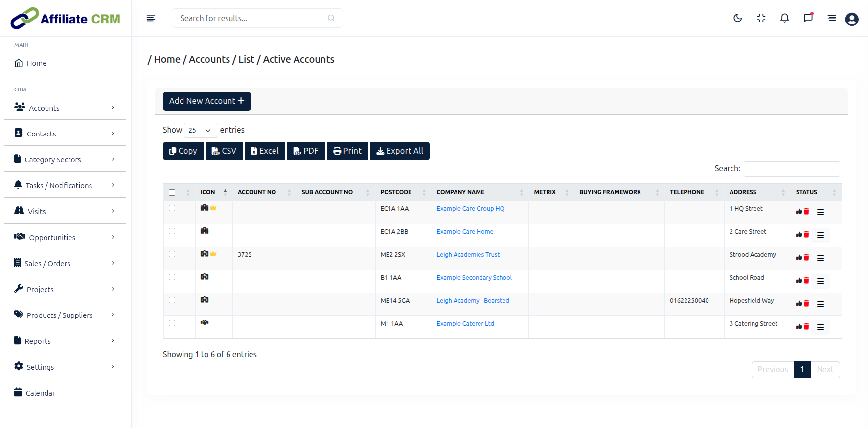Click trash icon for Example Care Group HQ
Viewport: 868px width, 428px height.
[806, 212]
